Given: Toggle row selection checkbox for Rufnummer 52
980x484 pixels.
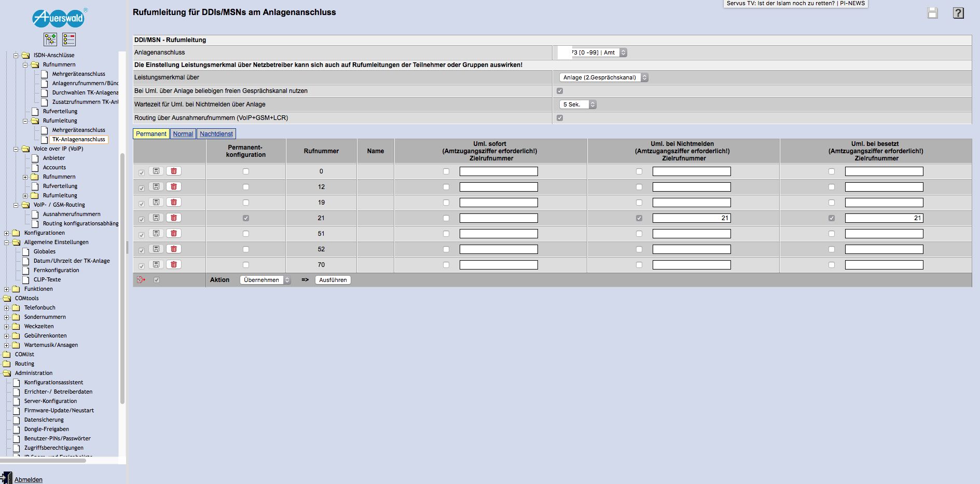Looking at the screenshot, I should pyautogui.click(x=142, y=250).
